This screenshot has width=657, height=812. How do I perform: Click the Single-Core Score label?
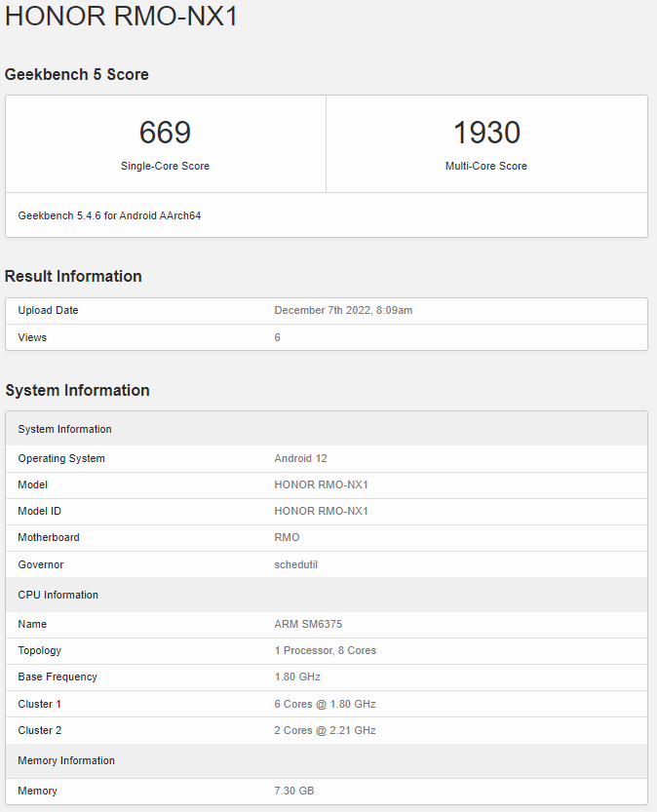[x=165, y=166]
